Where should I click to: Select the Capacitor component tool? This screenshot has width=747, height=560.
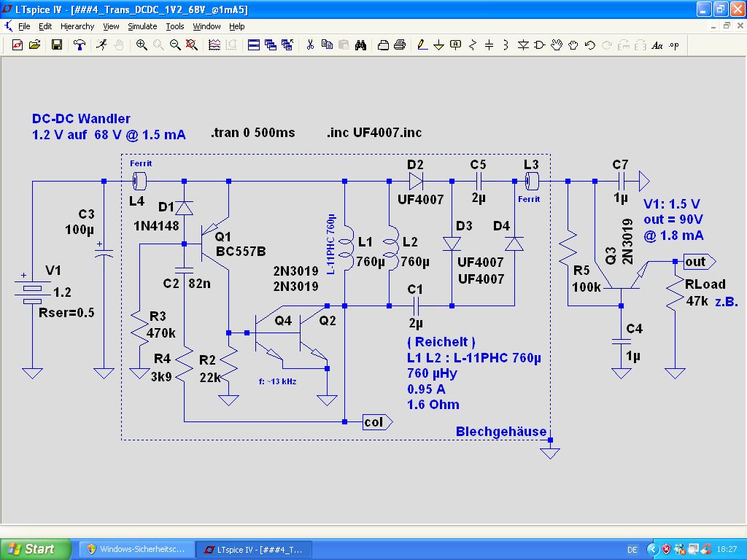(x=489, y=45)
